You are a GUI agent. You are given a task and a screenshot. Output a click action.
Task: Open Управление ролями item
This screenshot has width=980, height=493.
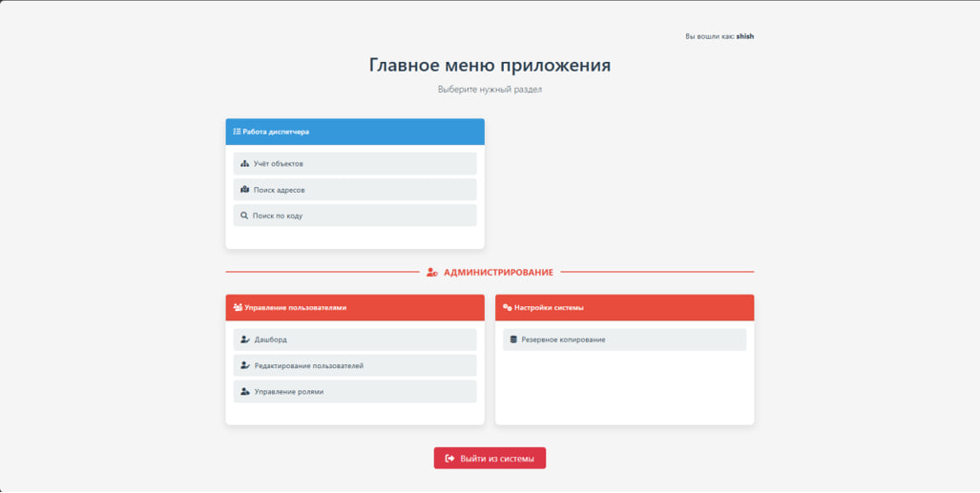tap(355, 392)
